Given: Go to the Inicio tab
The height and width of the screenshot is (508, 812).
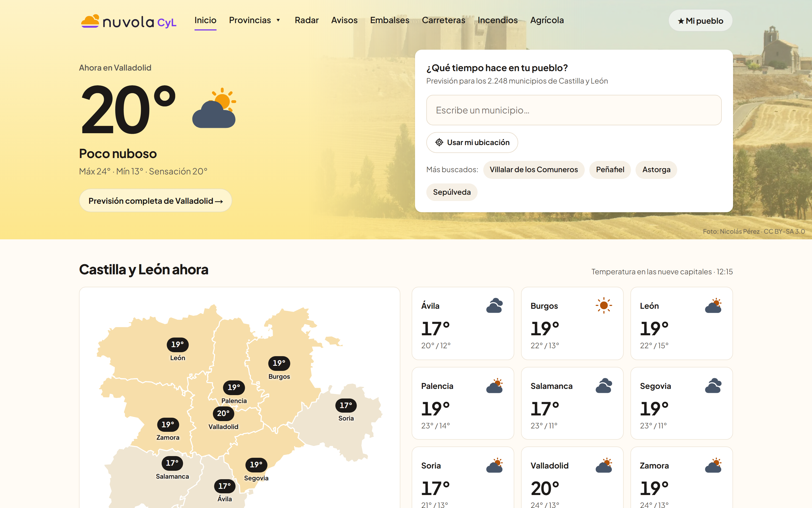Looking at the screenshot, I should 205,20.
